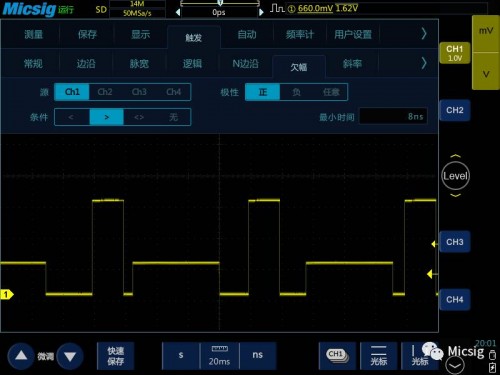This screenshot has width=500, height=375.
Task: Tap the fine-tune down arrow button
Action: [70, 356]
